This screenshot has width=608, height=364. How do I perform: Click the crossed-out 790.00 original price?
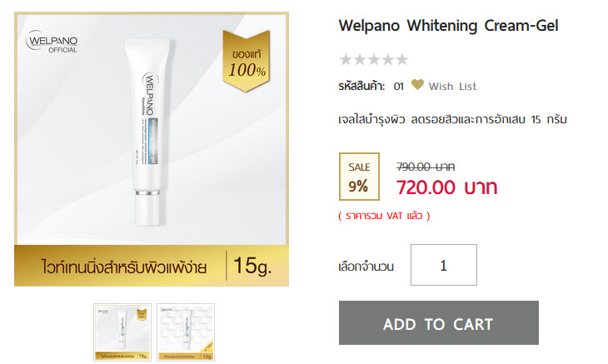(x=426, y=167)
